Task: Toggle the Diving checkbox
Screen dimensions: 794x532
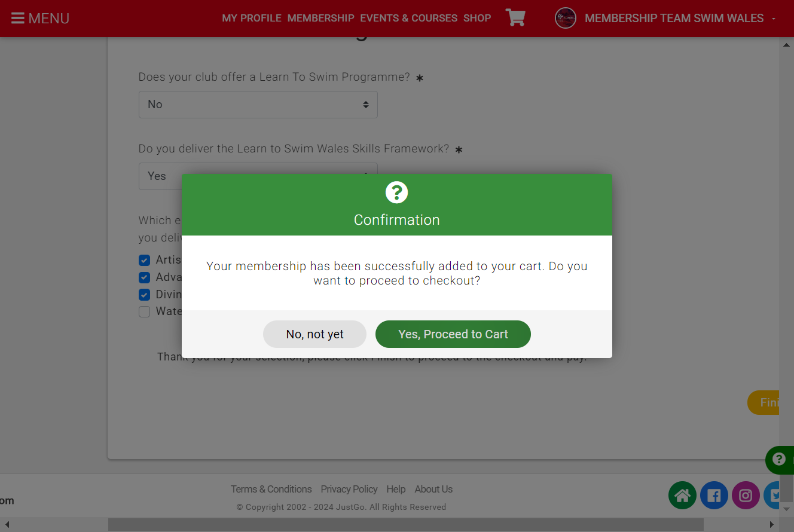Action: pyautogui.click(x=144, y=295)
